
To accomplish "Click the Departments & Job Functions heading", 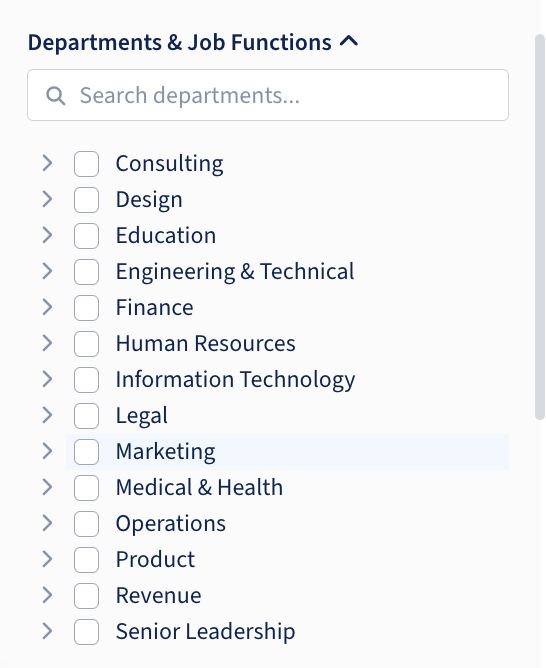I will 179,42.
